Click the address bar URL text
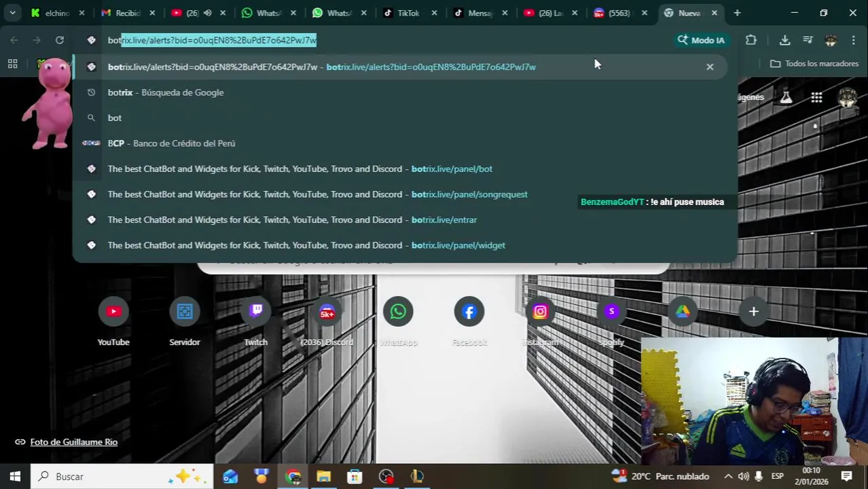Viewport: 868px width, 489px height. [212, 40]
